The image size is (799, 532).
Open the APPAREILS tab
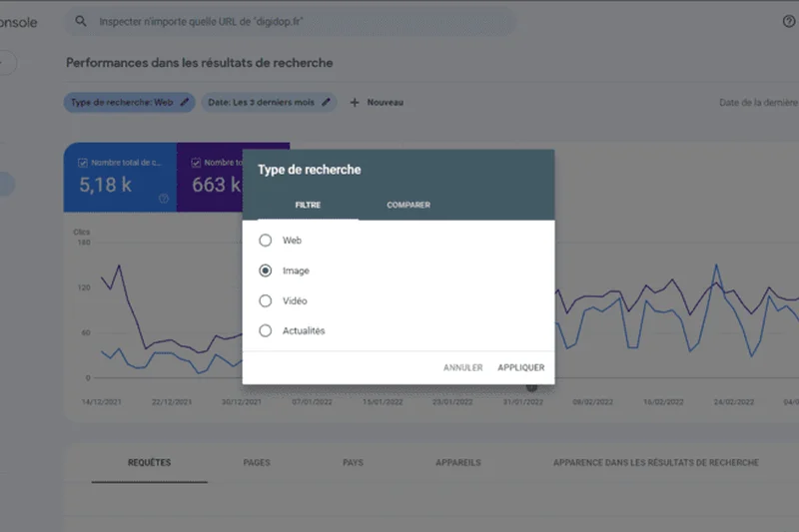(458, 463)
